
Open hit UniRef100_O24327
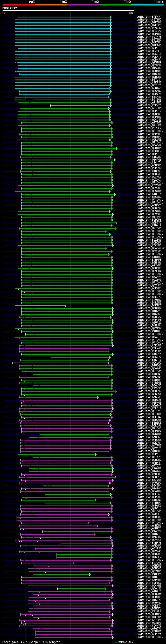(149, 31)
